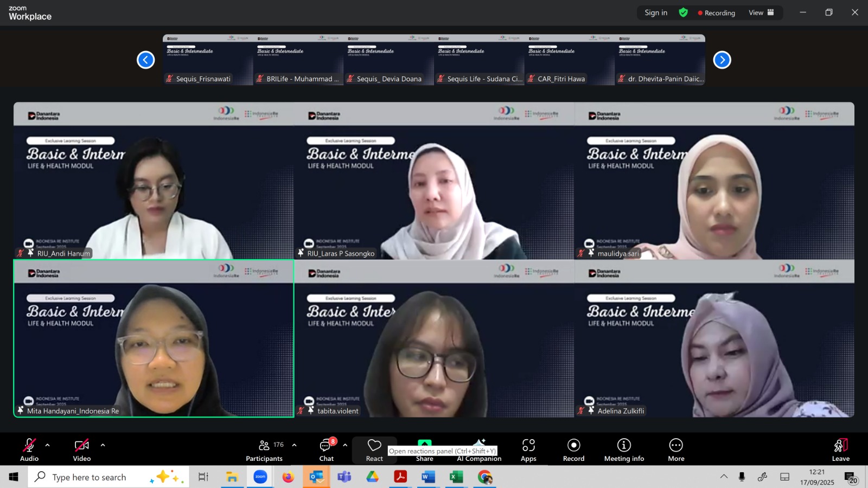Viewport: 868px width, 488px height.
Task: Expand the video options caret
Action: click(x=103, y=445)
